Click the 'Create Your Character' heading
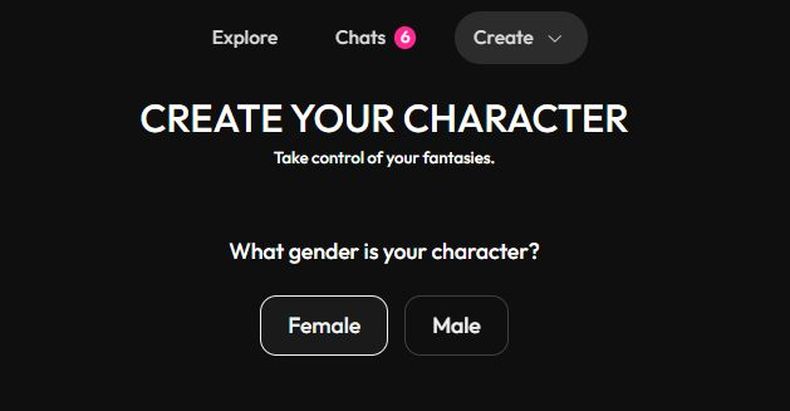This screenshot has height=411, width=790. [384, 119]
